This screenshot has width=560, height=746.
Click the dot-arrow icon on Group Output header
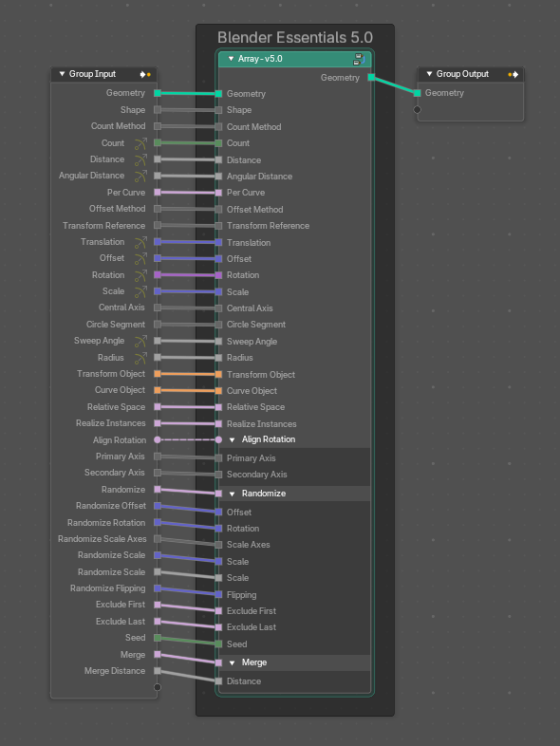[x=513, y=75]
